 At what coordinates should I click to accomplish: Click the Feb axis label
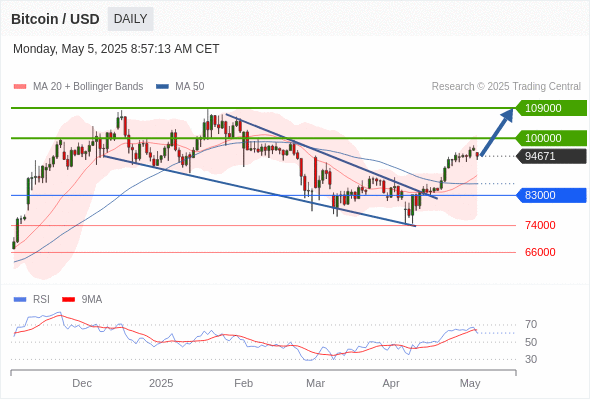[243, 383]
